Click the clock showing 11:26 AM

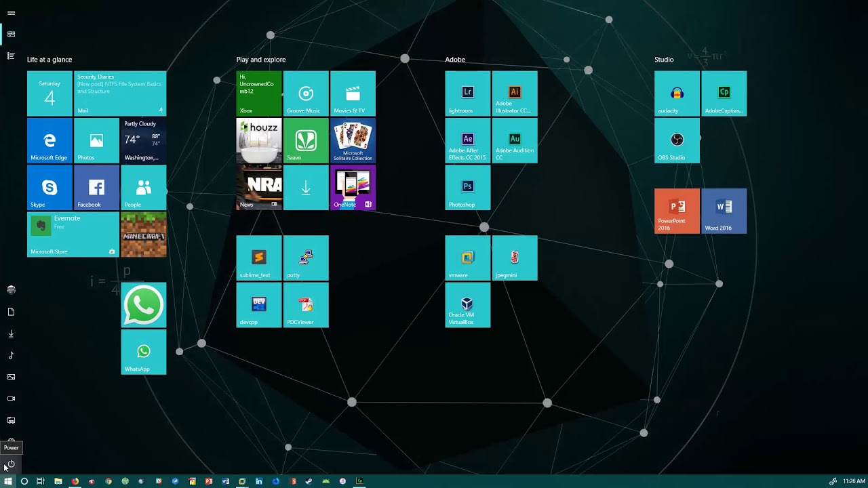click(854, 481)
